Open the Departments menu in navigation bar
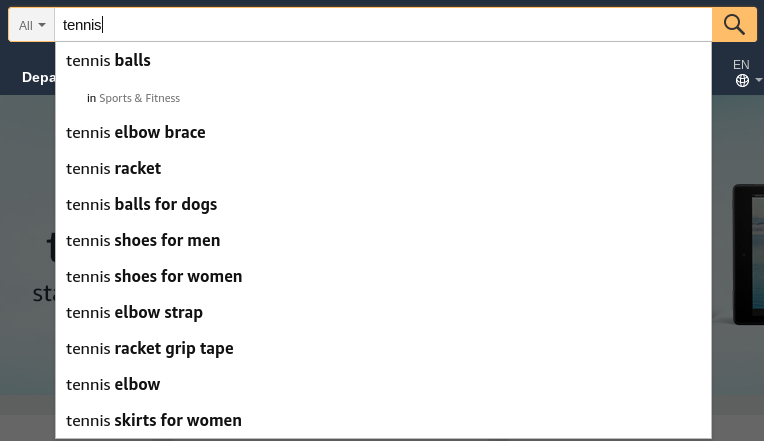This screenshot has width=764, height=441. pyautogui.click(x=38, y=77)
